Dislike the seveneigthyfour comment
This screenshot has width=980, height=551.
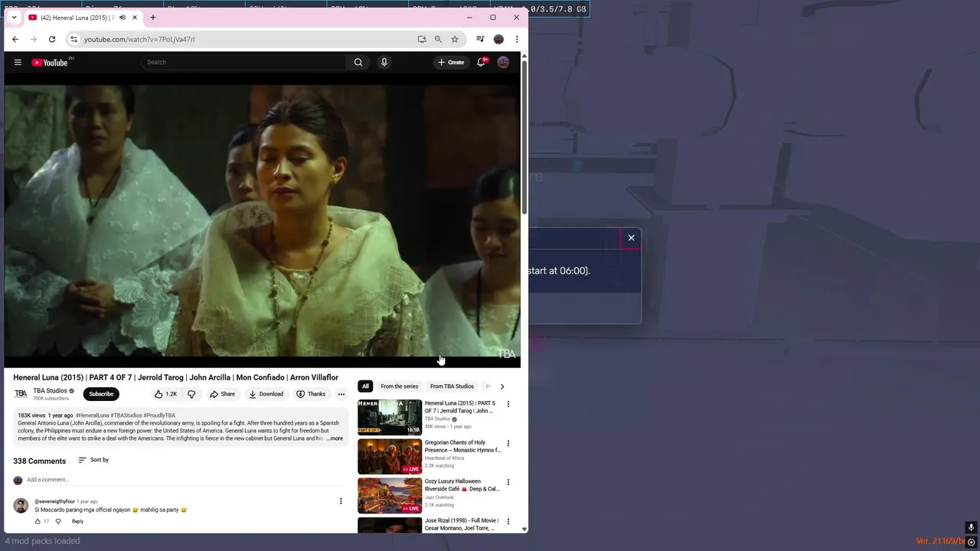click(58, 521)
